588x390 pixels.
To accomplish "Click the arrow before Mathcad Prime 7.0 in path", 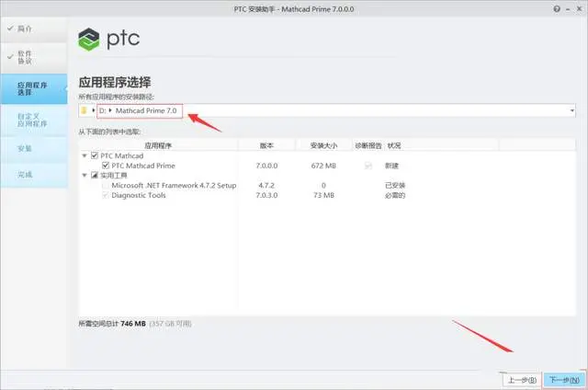I will tap(110, 110).
